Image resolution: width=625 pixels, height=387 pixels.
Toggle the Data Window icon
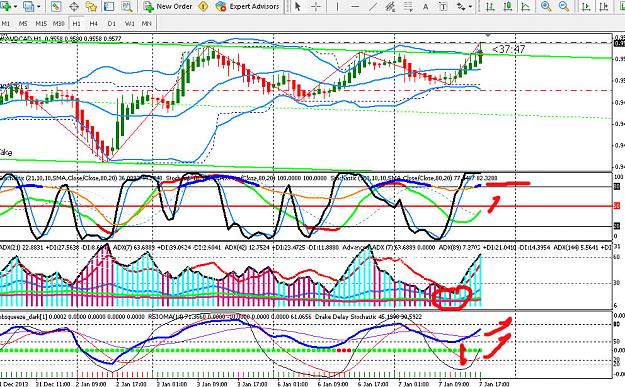[74, 6]
